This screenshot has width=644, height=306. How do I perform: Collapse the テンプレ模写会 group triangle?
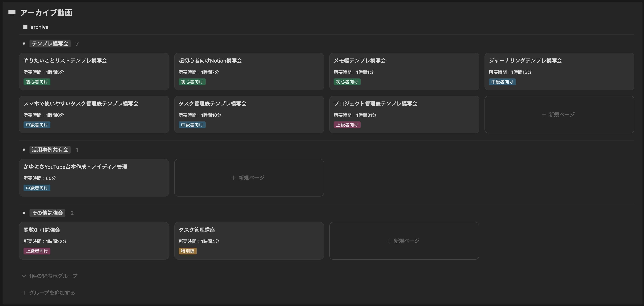click(x=24, y=44)
